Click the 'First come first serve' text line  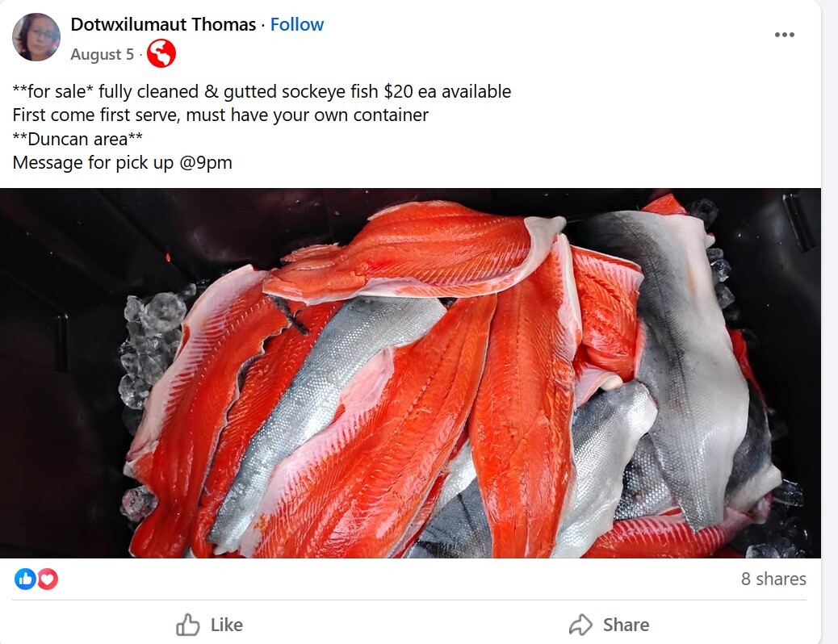[220, 115]
